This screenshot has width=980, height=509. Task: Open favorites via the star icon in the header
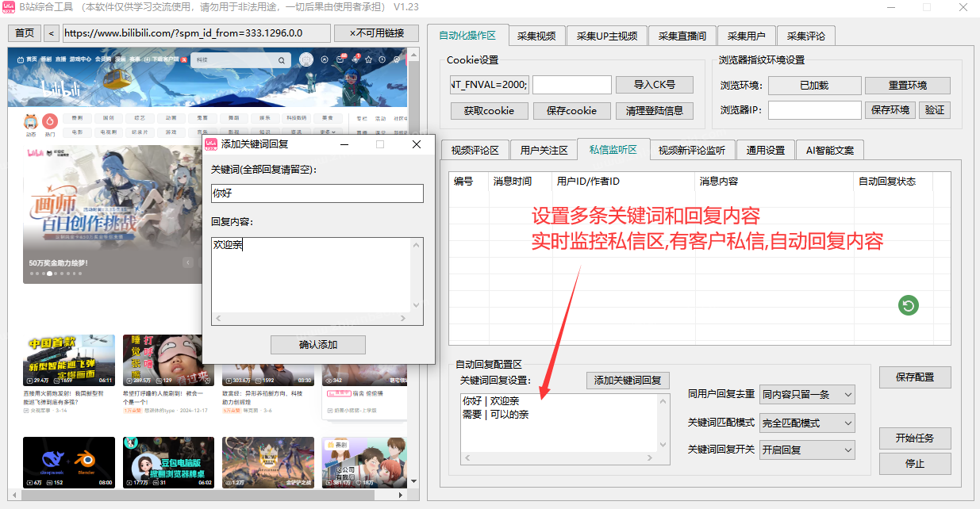369,60
